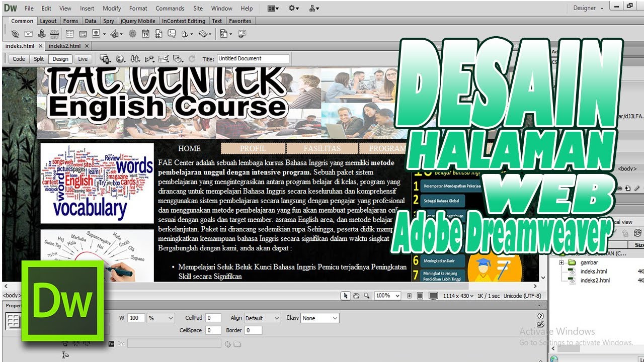Image resolution: width=644 pixels, height=362 pixels.
Task: Open the File Management arrows icon
Action: [x=135, y=59]
